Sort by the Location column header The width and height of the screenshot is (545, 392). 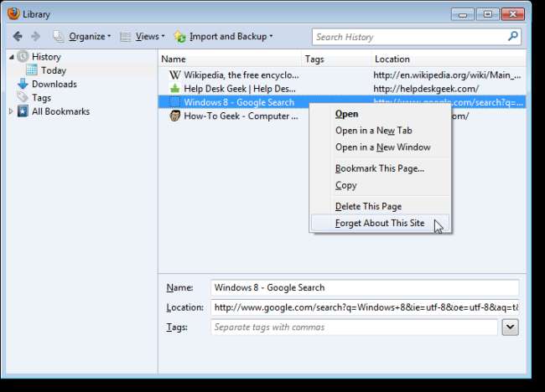pos(449,59)
